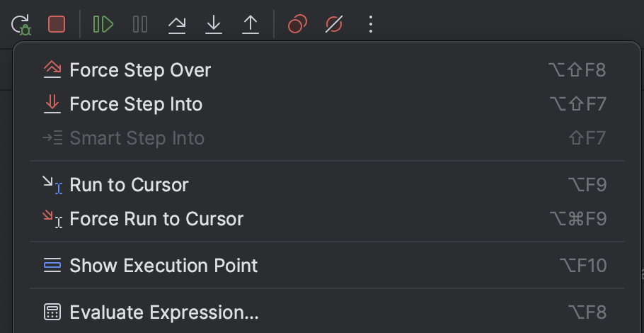This screenshot has height=333, width=644.
Task: Click the Smart Step Into menu item
Action: click(137, 138)
